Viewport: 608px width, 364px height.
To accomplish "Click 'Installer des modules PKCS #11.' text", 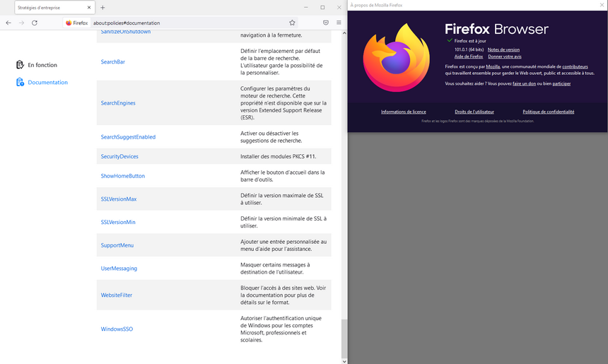I will (278, 156).
